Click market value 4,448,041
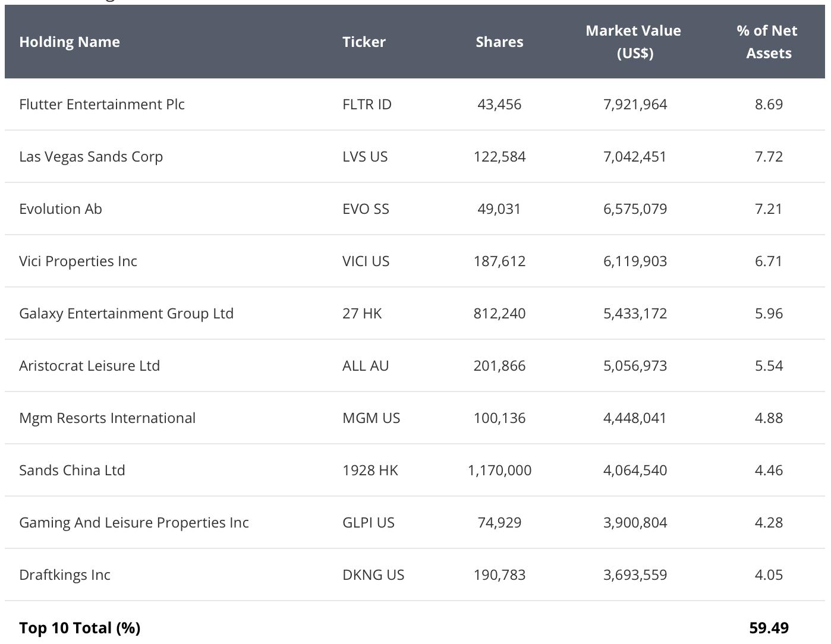 click(635, 418)
